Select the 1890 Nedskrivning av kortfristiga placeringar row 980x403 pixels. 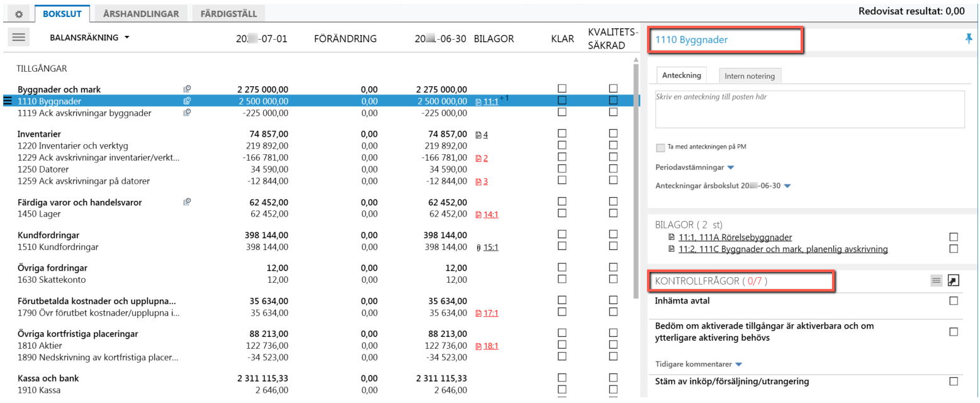point(319,358)
